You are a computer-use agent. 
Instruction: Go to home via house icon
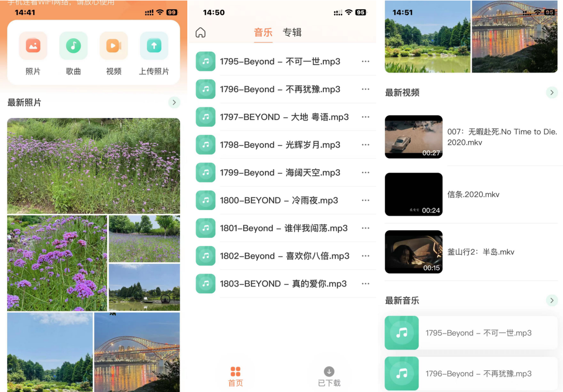tap(200, 33)
